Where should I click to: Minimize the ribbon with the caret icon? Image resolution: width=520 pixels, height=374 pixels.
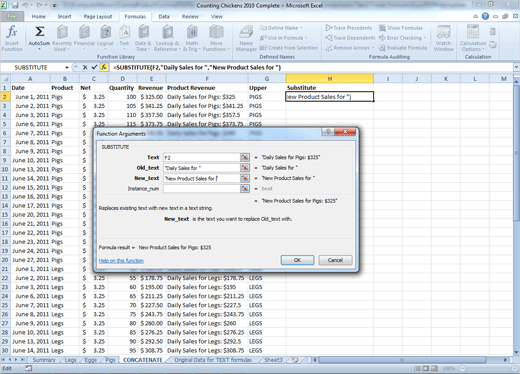475,16
